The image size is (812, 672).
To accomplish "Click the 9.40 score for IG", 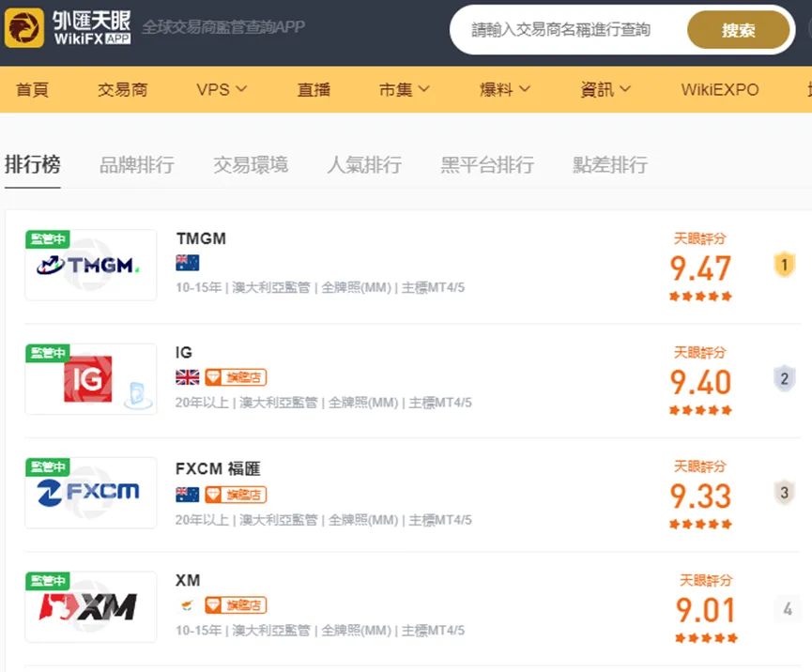I will 700,382.
